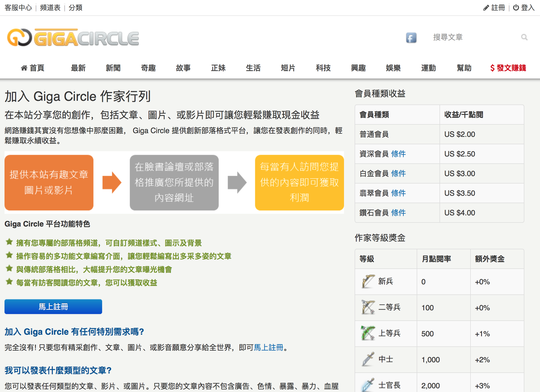This screenshot has height=392, width=540.
Task: Click the 士官長 blue sword icon
Action: [x=368, y=385]
